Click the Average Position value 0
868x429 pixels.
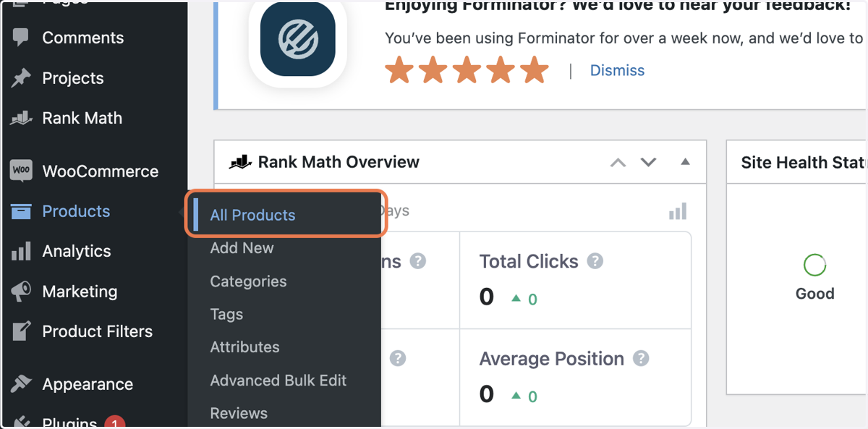point(487,394)
